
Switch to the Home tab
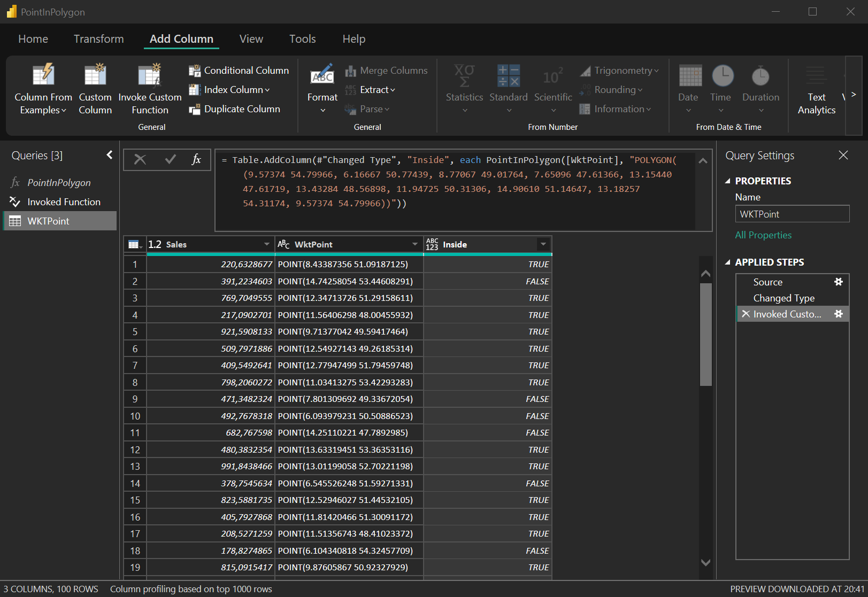tap(33, 39)
